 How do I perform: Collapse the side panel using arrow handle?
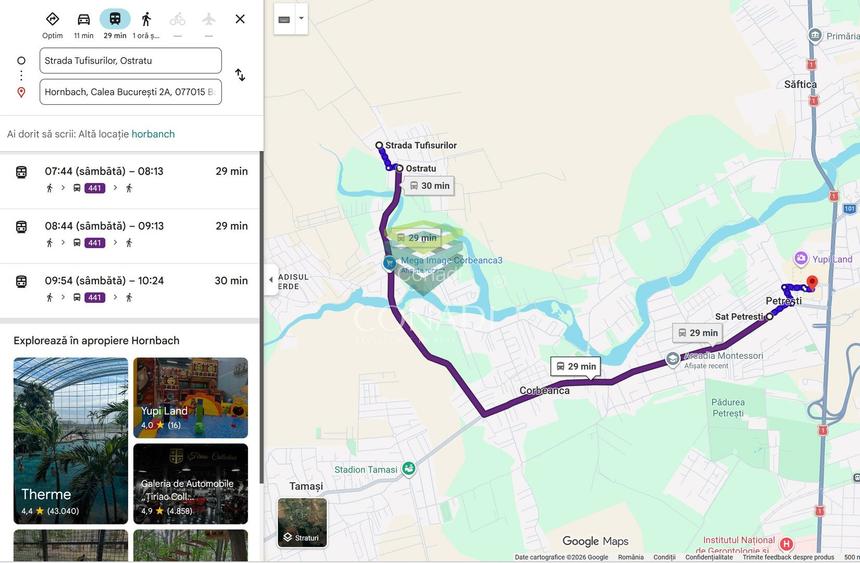[270, 280]
